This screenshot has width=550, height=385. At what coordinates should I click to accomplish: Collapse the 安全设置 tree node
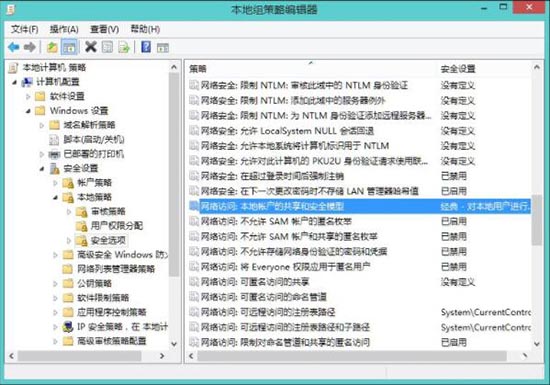[42, 169]
